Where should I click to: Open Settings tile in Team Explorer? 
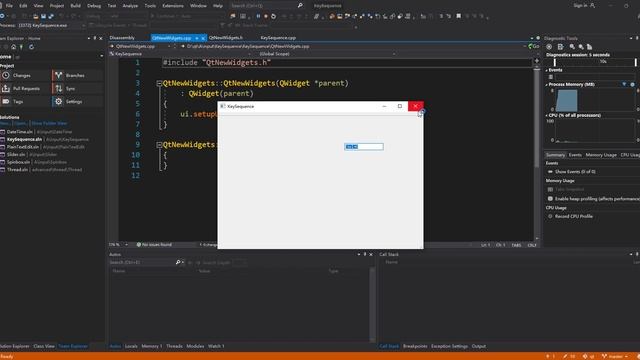click(x=77, y=102)
